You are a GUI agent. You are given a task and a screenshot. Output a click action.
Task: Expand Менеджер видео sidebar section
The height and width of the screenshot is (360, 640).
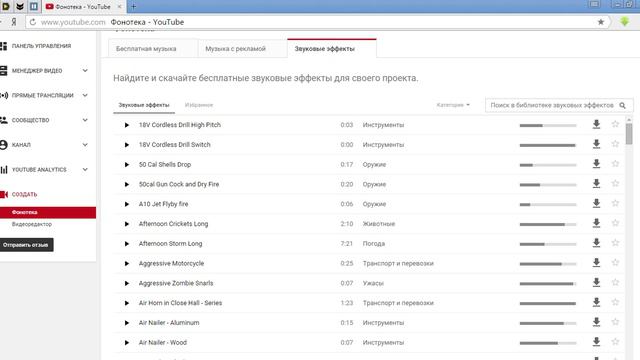85,71
